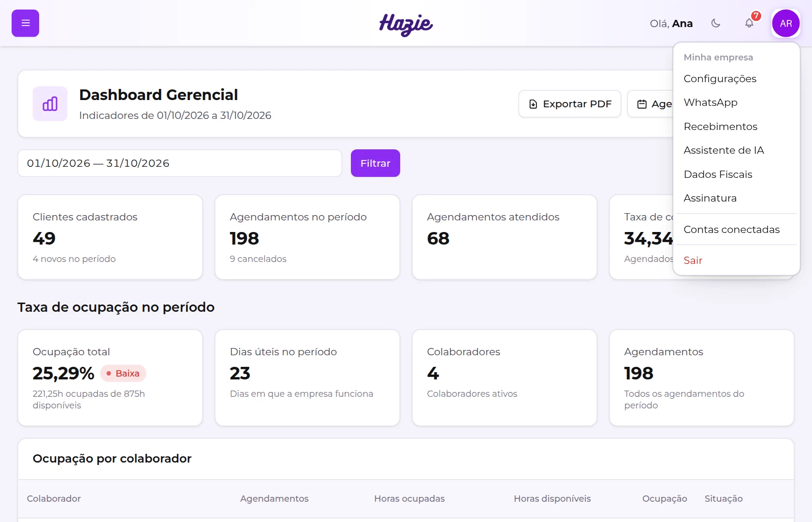This screenshot has width=812, height=522.
Task: Toggle dark mode moon icon
Action: point(716,23)
